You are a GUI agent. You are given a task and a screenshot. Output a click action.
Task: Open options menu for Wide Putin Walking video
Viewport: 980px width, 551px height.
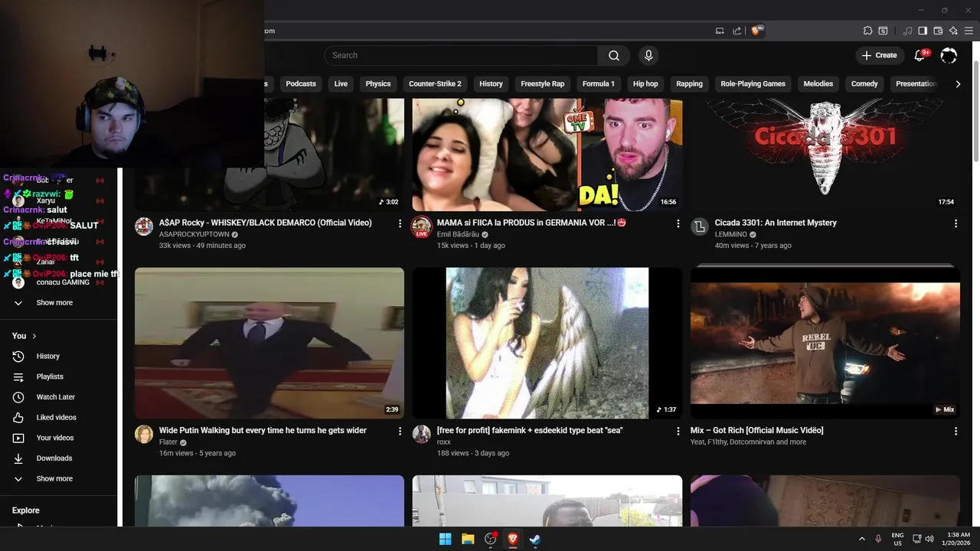point(400,432)
